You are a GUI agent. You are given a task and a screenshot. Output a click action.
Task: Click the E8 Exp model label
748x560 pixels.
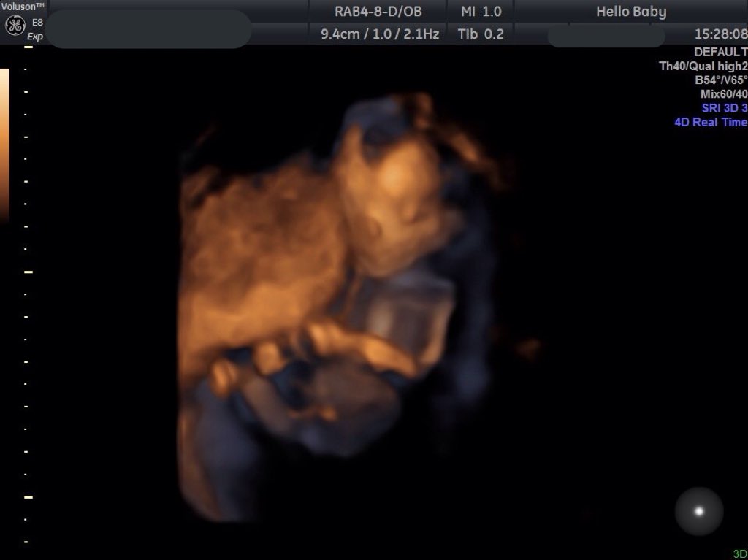(x=35, y=30)
